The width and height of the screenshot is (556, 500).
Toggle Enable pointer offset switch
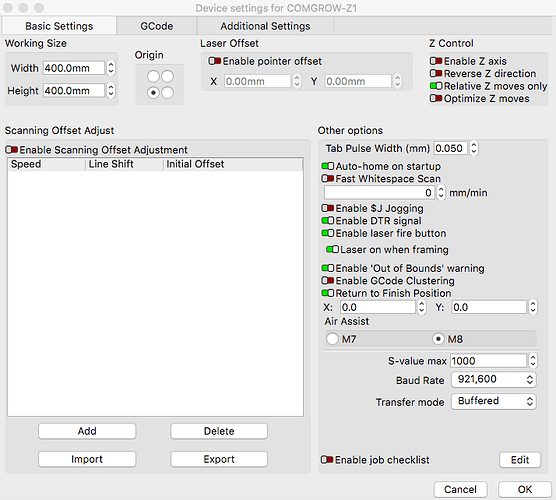coord(215,61)
